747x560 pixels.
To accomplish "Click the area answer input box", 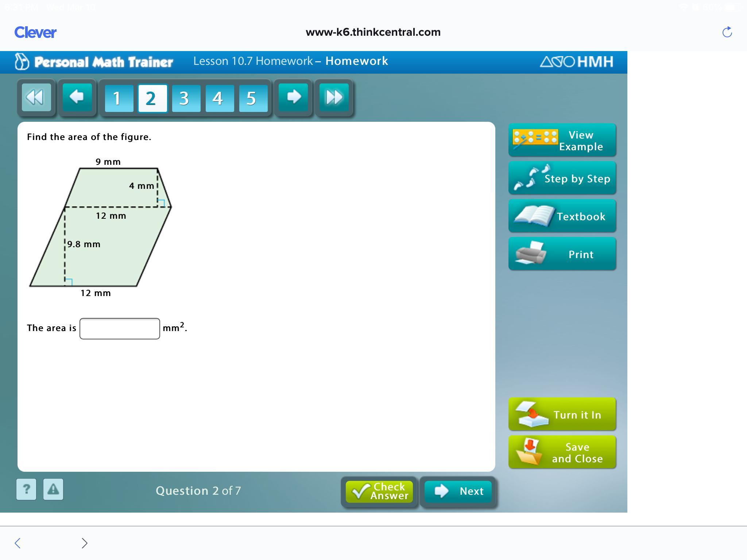I will pyautogui.click(x=120, y=328).
